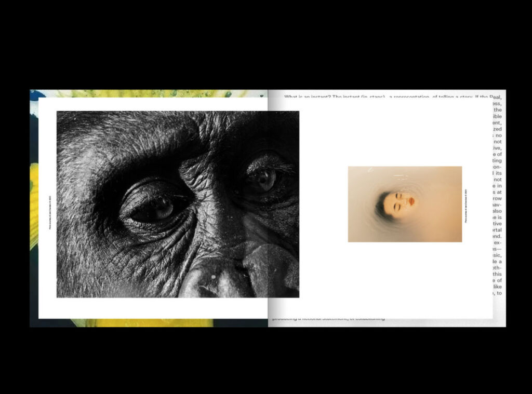
Task: Click the gorilla's smaller eye on the right
Action: 263,179
